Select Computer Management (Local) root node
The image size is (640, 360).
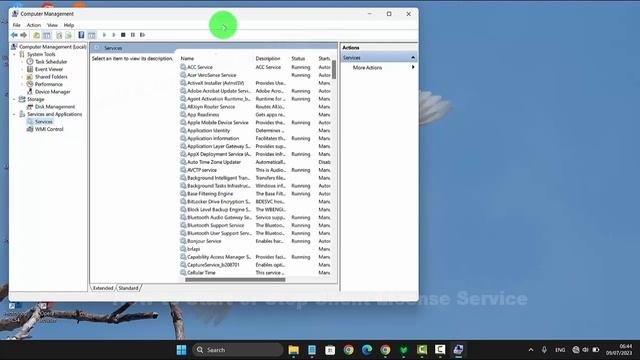click(52, 47)
